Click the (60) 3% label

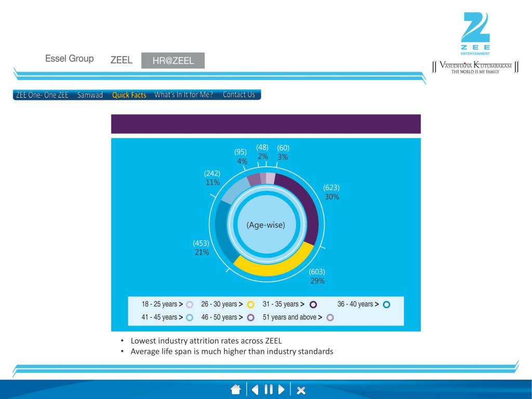(x=283, y=152)
